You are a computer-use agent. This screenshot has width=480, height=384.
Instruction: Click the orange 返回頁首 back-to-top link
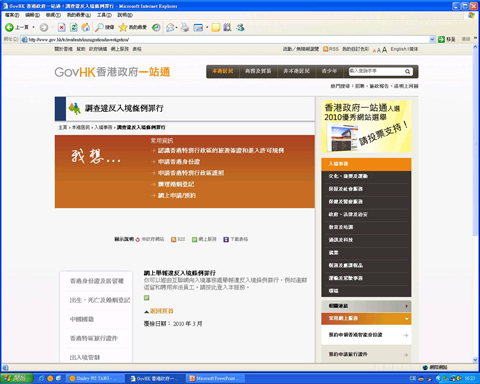(161, 311)
